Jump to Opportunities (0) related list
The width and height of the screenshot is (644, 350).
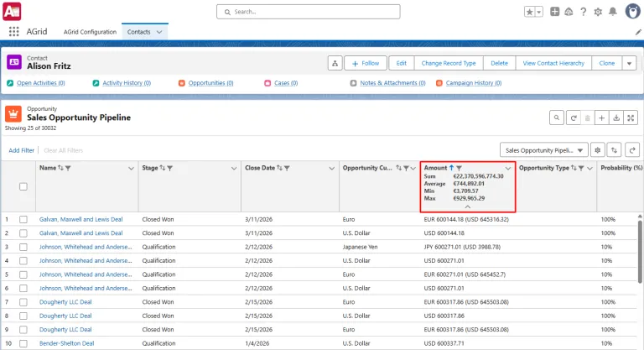pyautogui.click(x=210, y=83)
